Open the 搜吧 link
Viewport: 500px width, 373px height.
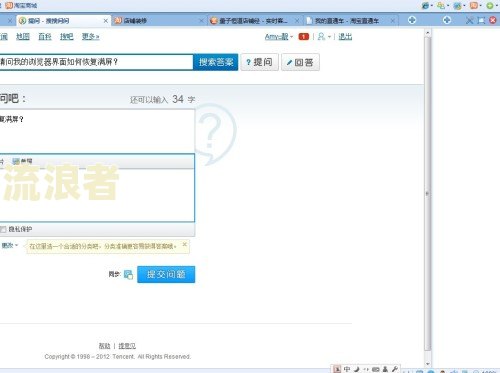point(66,36)
